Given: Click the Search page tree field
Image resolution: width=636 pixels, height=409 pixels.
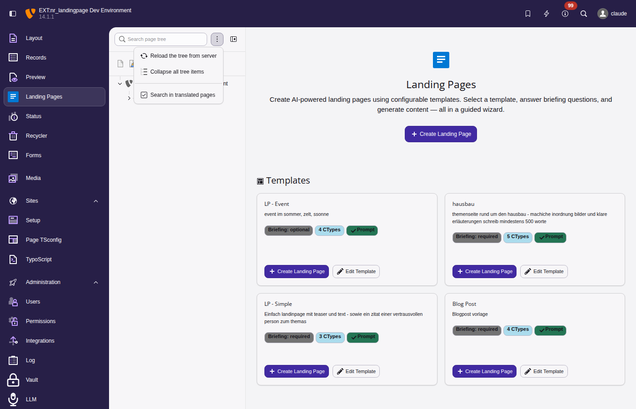Looking at the screenshot, I should [165, 39].
